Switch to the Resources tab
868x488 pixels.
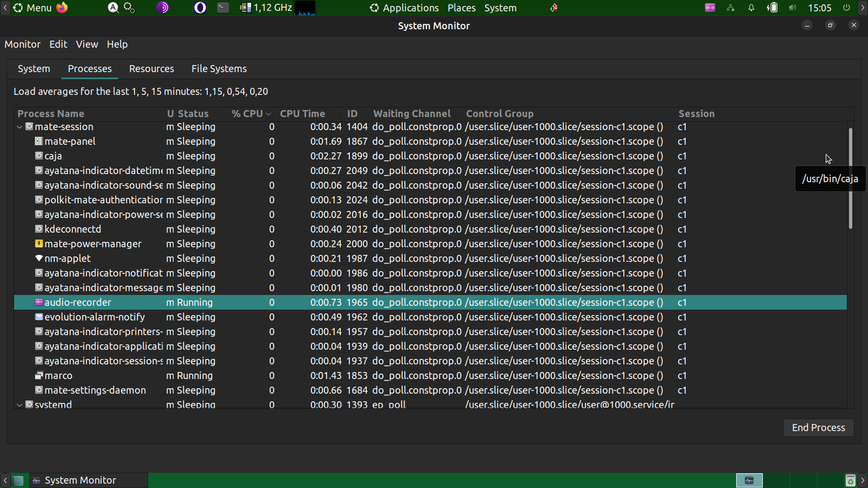(151, 69)
